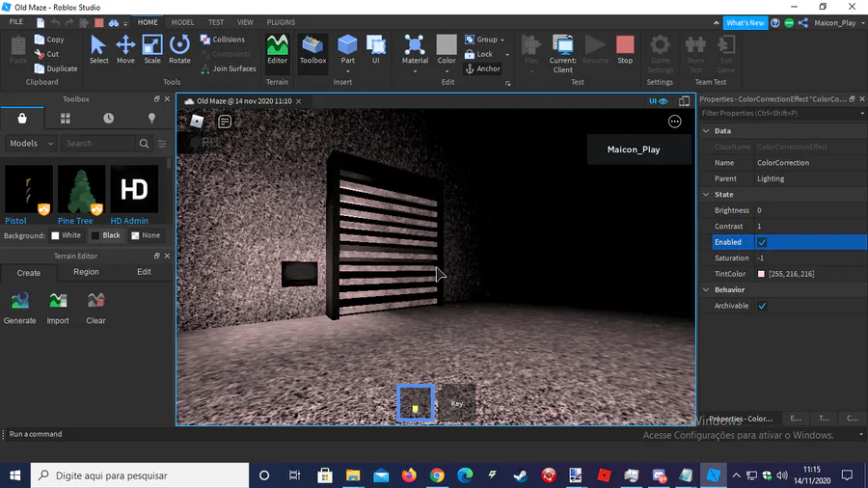Switch to the TEST ribbon tab

coord(216,22)
